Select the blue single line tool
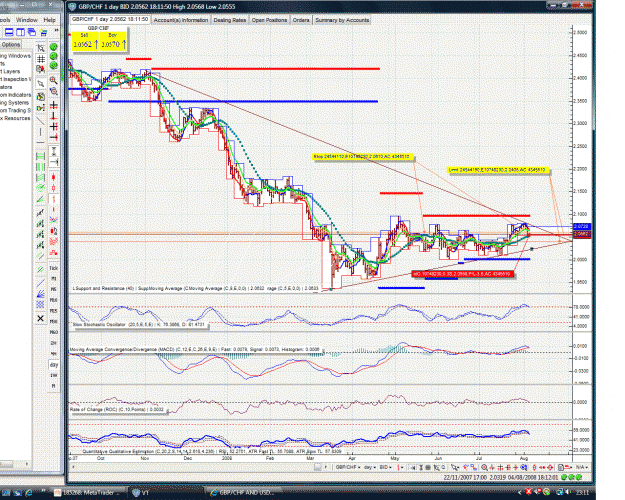This screenshot has width=625, height=500. [x=41, y=283]
